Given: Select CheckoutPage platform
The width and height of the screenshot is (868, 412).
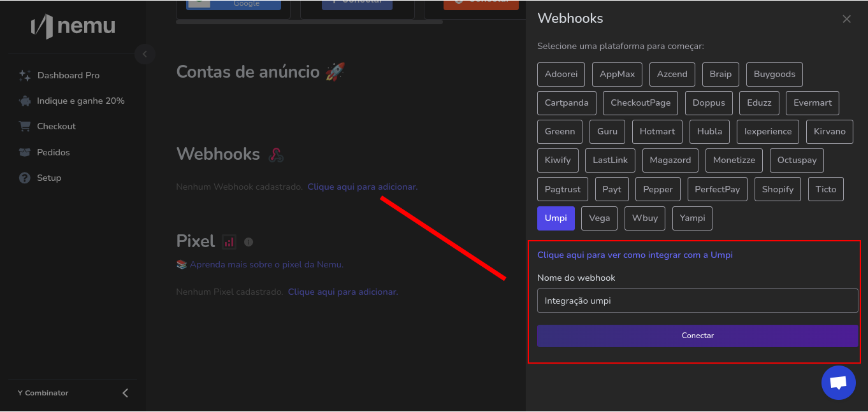Looking at the screenshot, I should click(x=640, y=103).
